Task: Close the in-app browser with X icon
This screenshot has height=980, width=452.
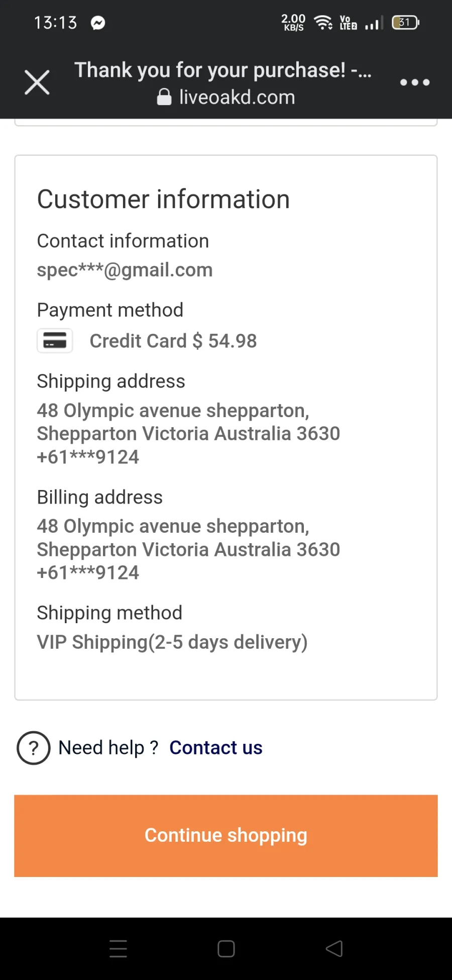Action: [37, 82]
